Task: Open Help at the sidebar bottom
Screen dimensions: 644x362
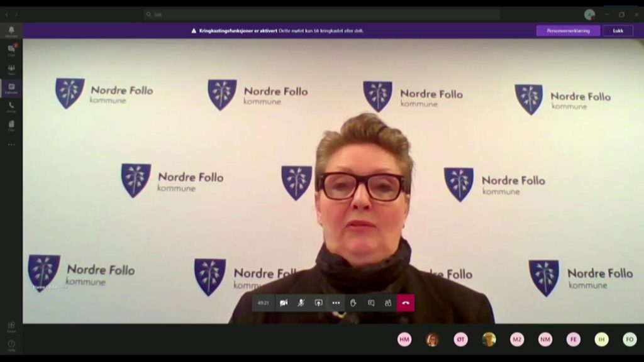Action: click(11, 345)
